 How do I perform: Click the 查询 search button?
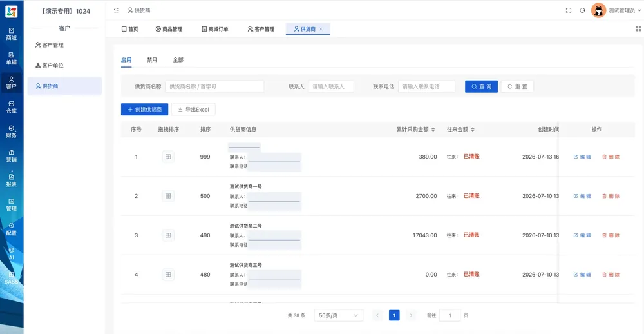pos(481,87)
